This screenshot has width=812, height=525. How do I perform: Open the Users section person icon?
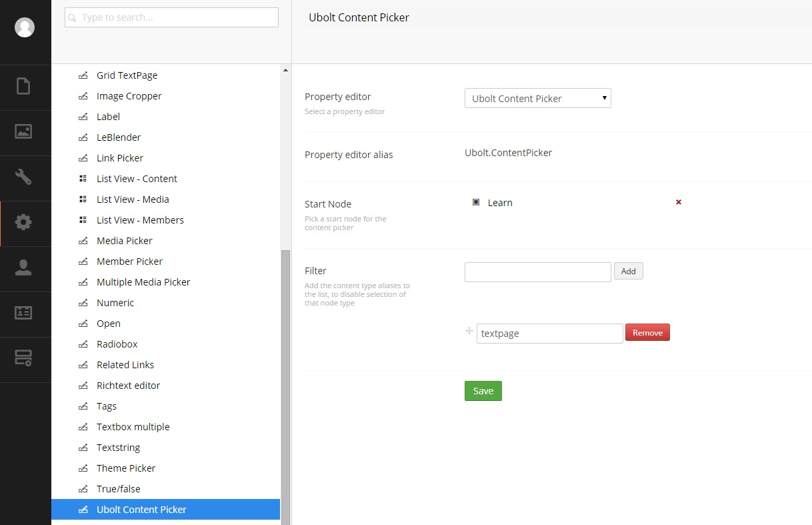[x=23, y=268]
